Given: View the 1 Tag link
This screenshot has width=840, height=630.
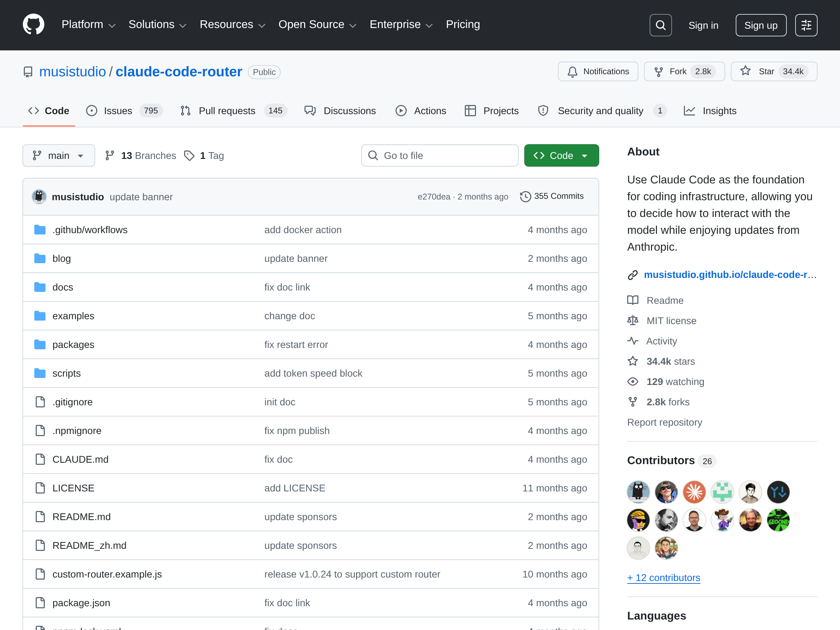Looking at the screenshot, I should 204,156.
